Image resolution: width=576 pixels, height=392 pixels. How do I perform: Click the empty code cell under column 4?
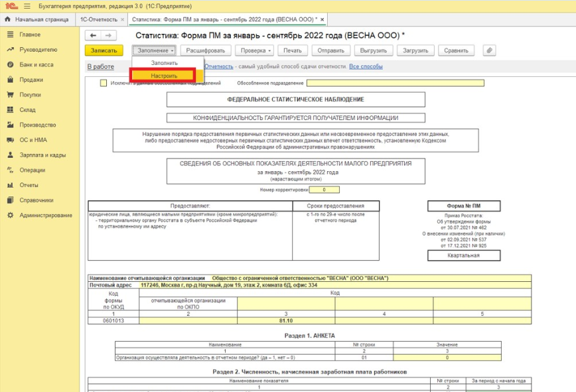[384, 320]
